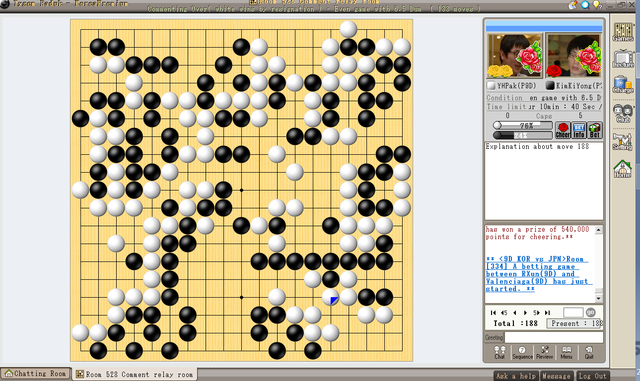
Task: Click the white 76% cheer bar
Action: pyautogui.click(x=523, y=125)
